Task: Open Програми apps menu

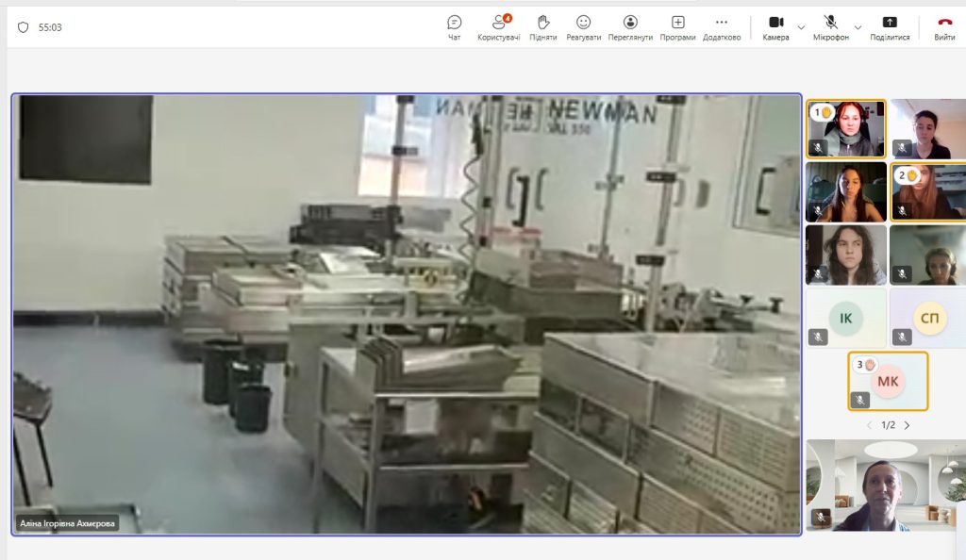Action: pos(677,27)
